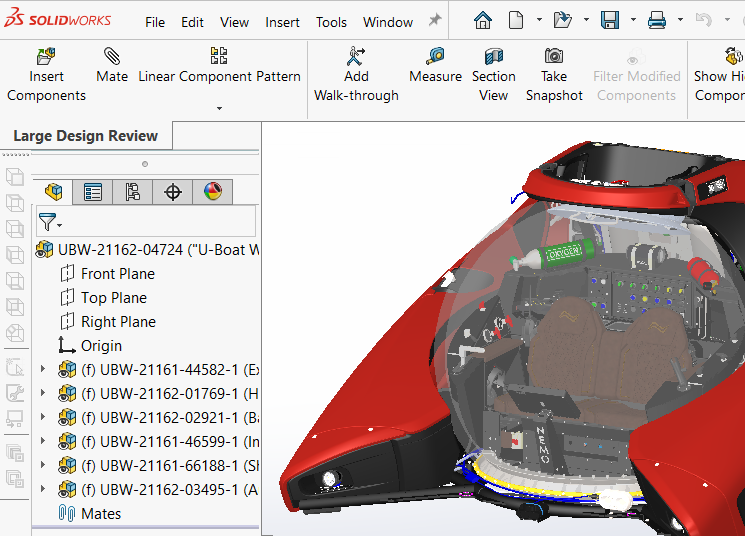The image size is (745, 536).
Task: Open the Tools menu
Action: (x=331, y=22)
